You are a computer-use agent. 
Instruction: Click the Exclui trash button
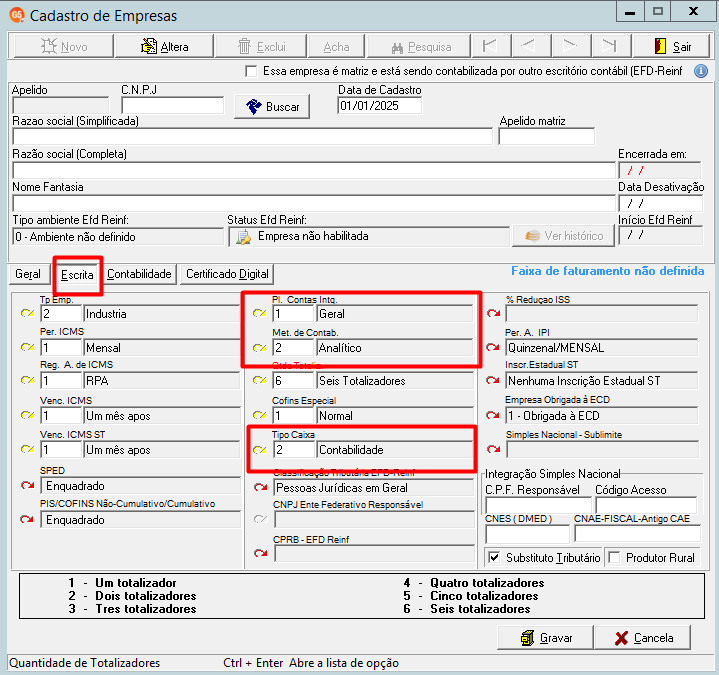tap(261, 46)
